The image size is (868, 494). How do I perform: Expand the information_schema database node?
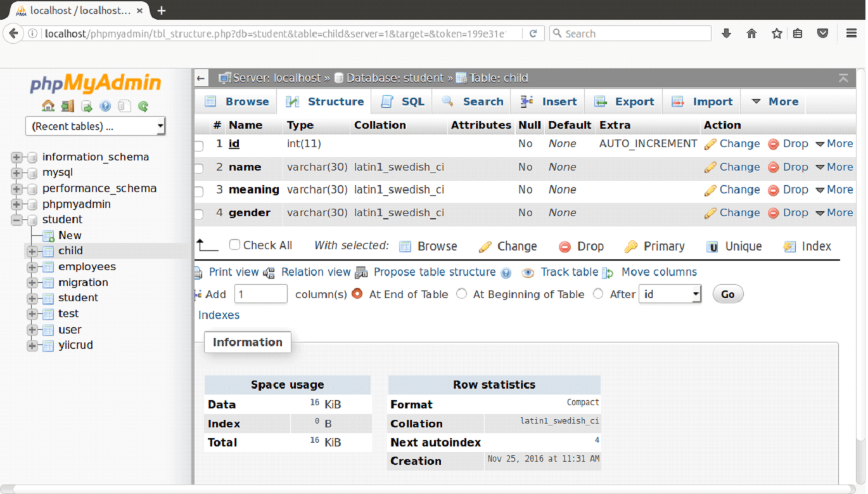(x=16, y=157)
